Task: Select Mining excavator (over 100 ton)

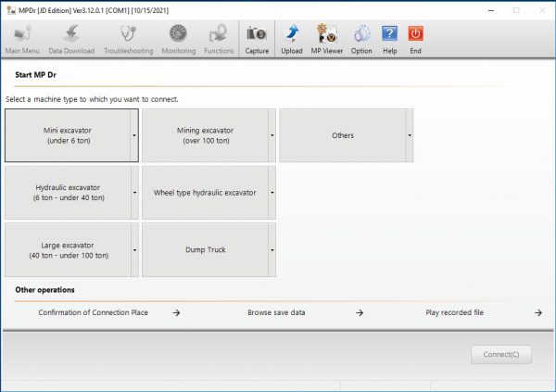Action: click(205, 135)
